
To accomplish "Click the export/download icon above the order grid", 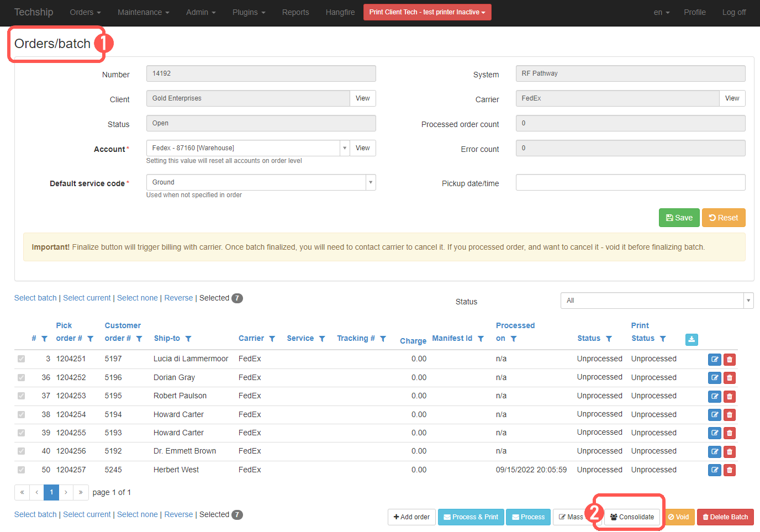I will [692, 340].
